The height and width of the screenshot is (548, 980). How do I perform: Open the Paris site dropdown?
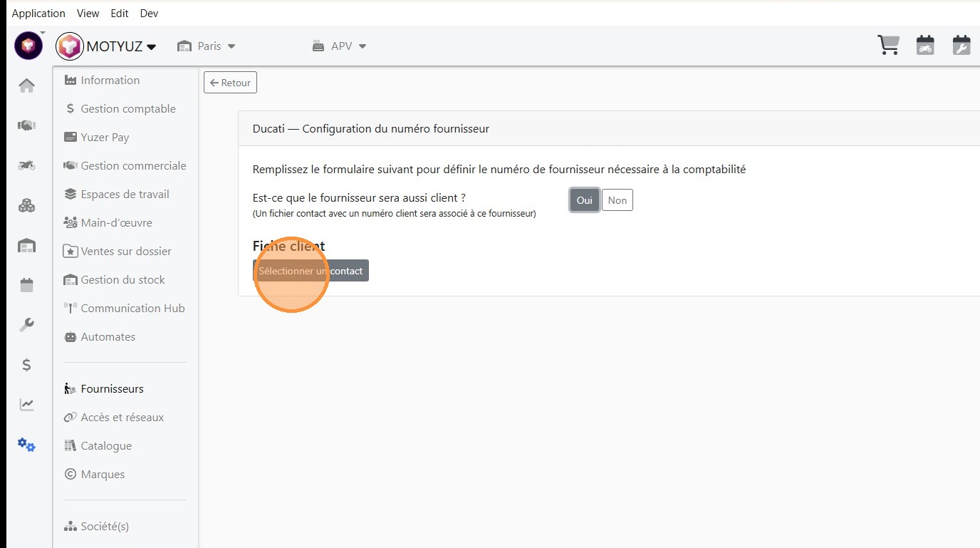coord(207,46)
